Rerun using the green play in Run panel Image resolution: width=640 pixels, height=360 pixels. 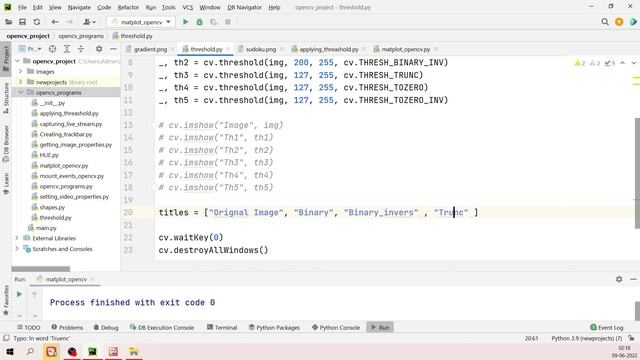click(x=19, y=294)
